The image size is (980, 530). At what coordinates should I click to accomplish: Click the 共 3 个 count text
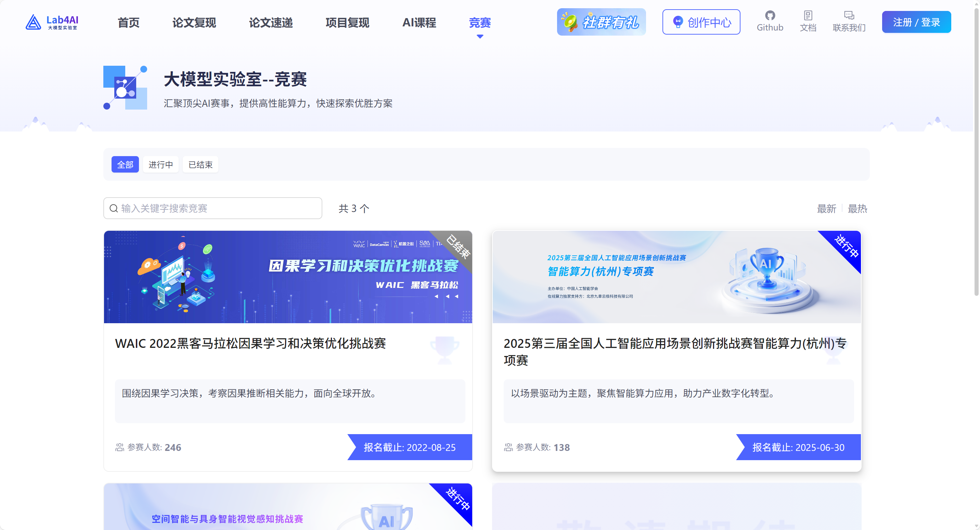[x=354, y=209]
